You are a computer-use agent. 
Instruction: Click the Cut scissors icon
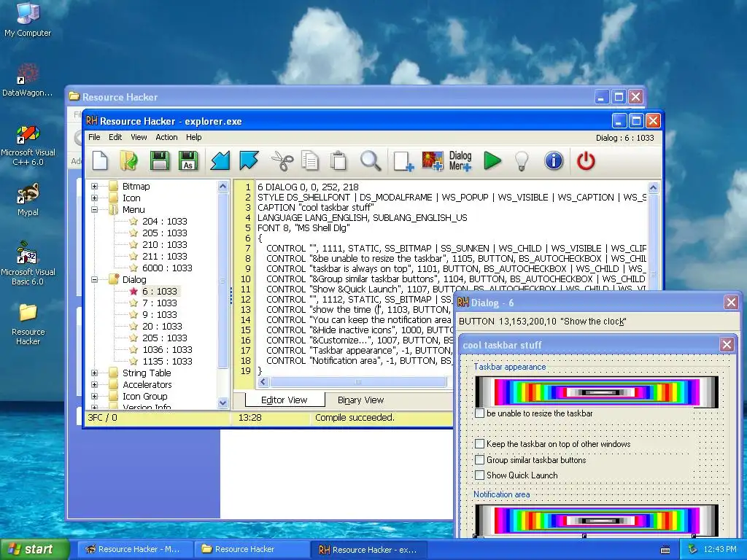282,160
